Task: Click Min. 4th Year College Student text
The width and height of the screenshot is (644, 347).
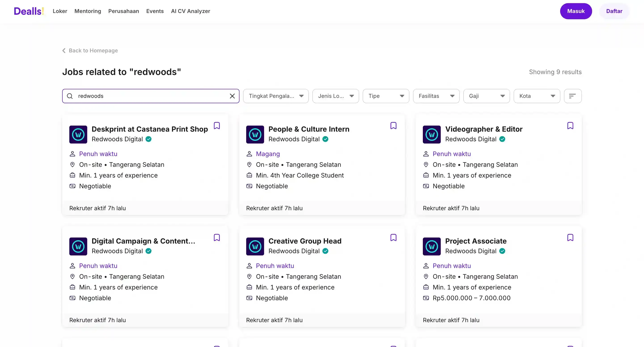Action: 300,175
